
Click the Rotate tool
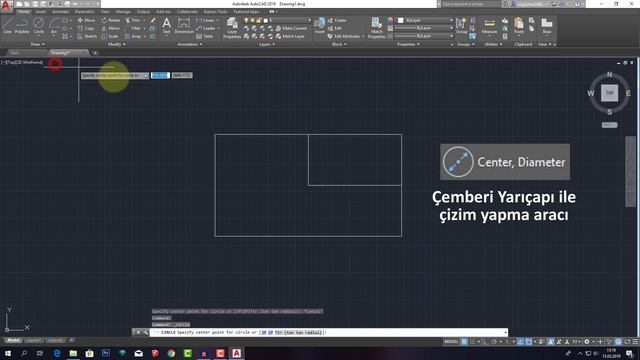click(111, 20)
